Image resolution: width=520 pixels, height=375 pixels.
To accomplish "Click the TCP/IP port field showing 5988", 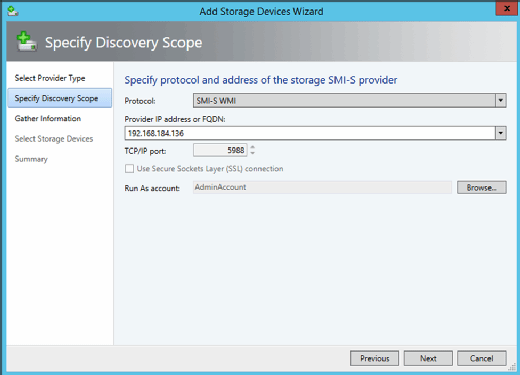I will click(x=220, y=150).
